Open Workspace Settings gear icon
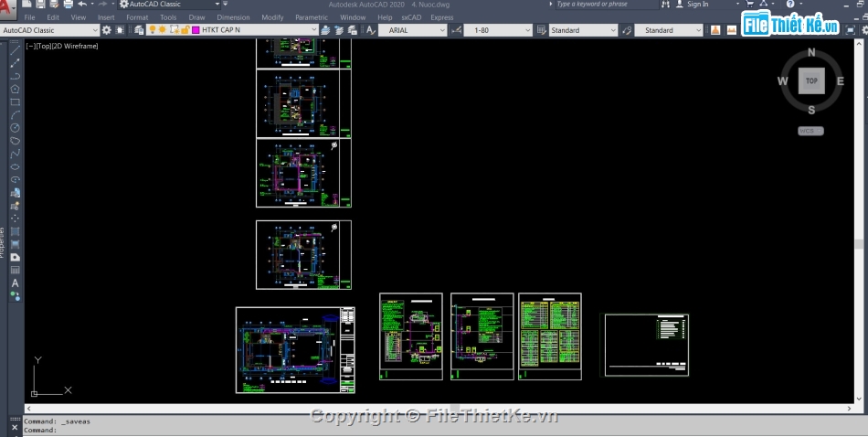The image size is (868, 437). [106, 30]
